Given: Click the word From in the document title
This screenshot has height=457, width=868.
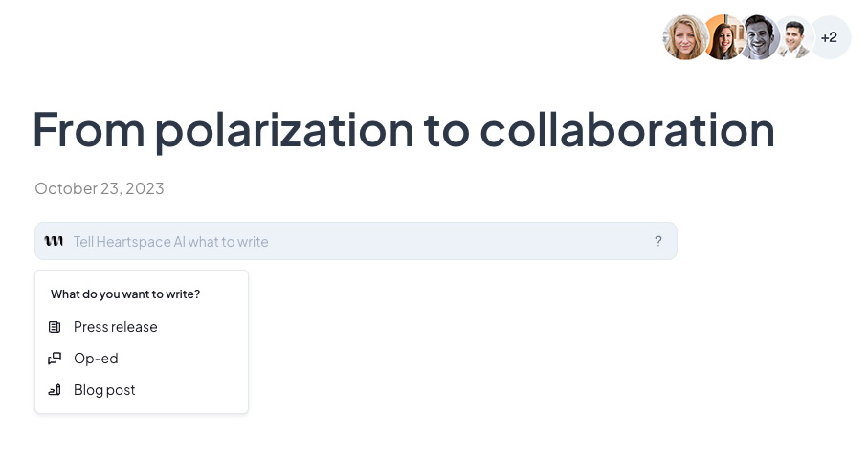Looking at the screenshot, I should click(x=87, y=130).
